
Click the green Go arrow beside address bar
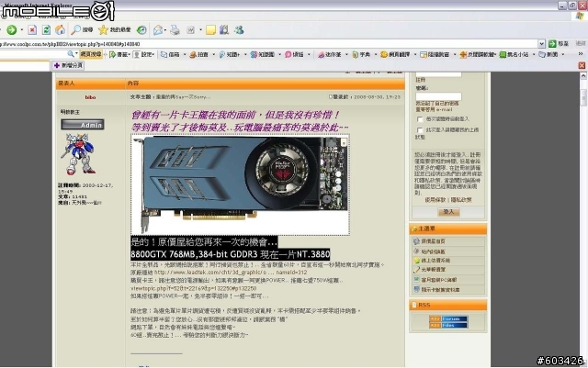click(552, 44)
